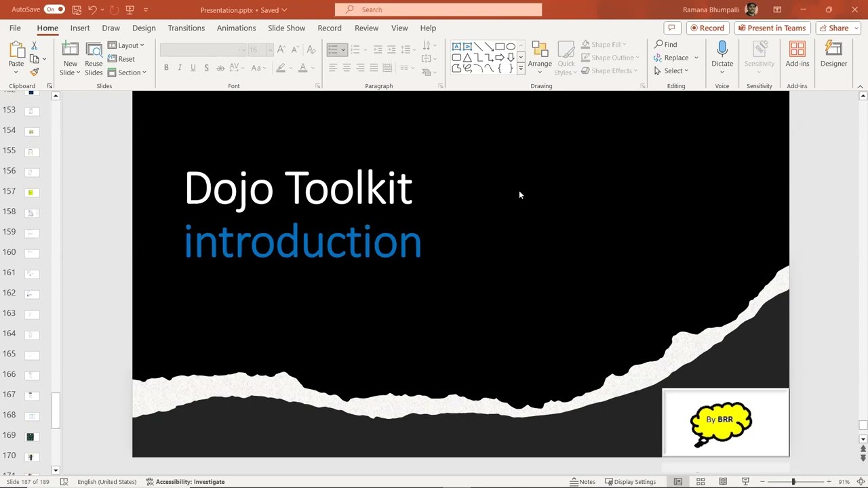Open the Shape Fill dropdown
This screenshot has height=488, width=868.
(604, 45)
